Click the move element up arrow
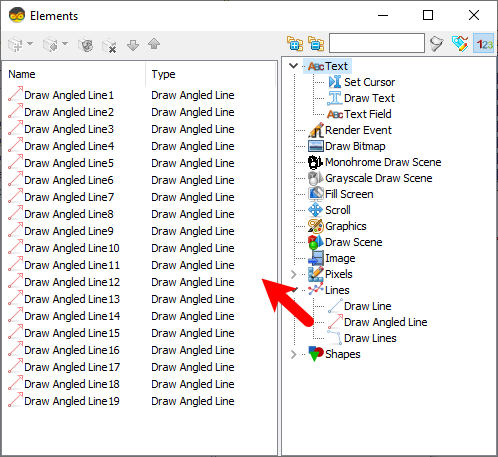Viewport: 498px width, 457px height. pos(154,44)
